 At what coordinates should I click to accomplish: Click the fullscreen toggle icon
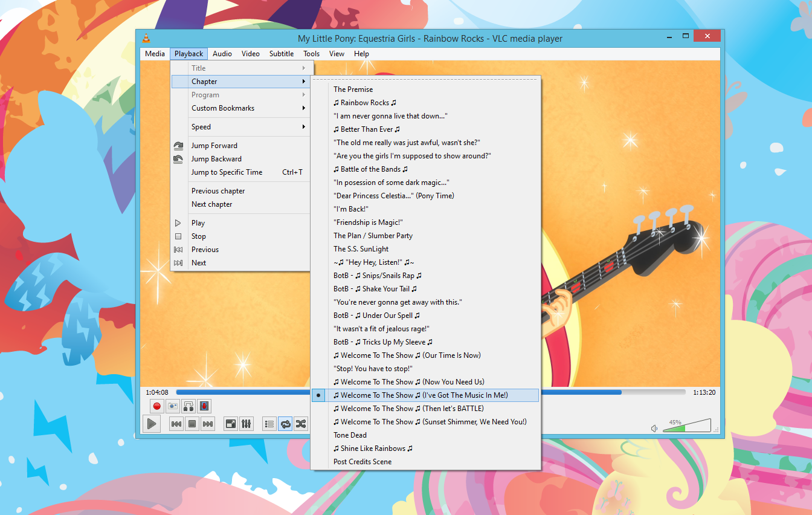coord(230,424)
